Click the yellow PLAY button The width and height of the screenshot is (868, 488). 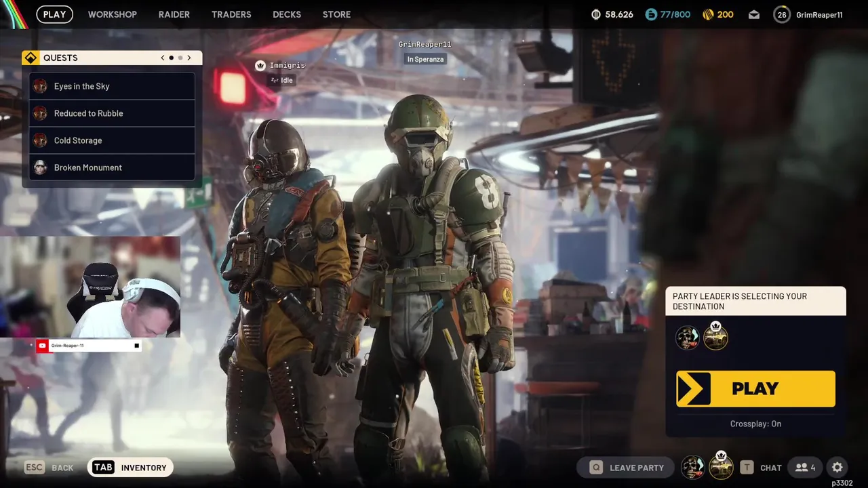pos(755,388)
